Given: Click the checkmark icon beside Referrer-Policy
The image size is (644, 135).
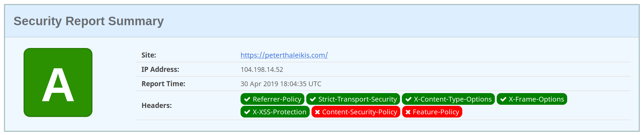Looking at the screenshot, I should [247, 99].
